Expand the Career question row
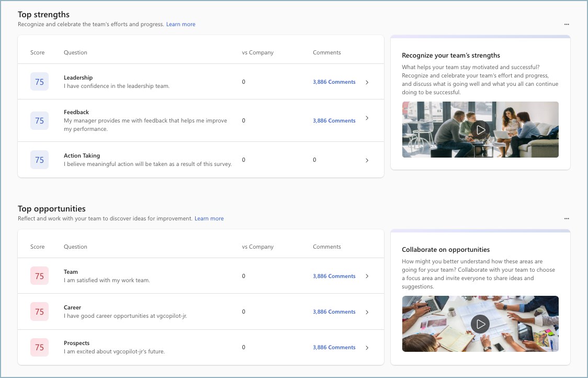This screenshot has width=588, height=378. coord(367,312)
